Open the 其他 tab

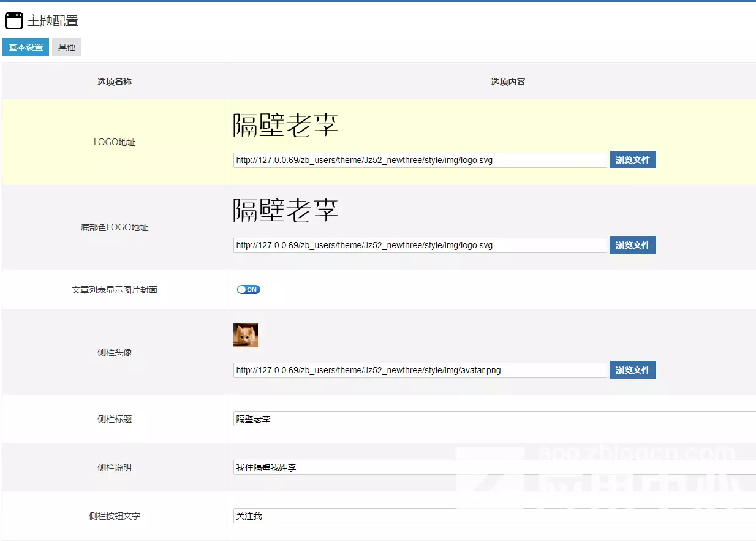pos(67,47)
